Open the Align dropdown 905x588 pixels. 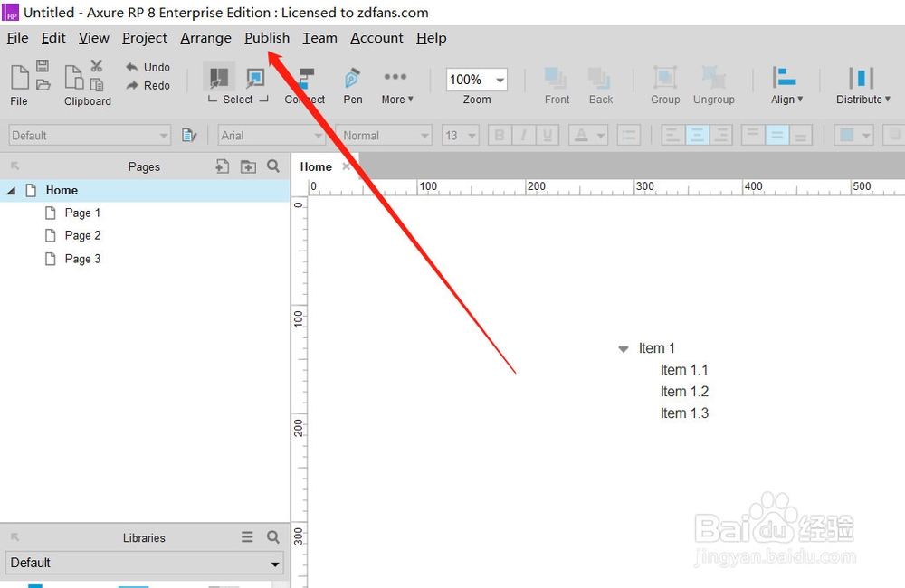pyautogui.click(x=786, y=87)
